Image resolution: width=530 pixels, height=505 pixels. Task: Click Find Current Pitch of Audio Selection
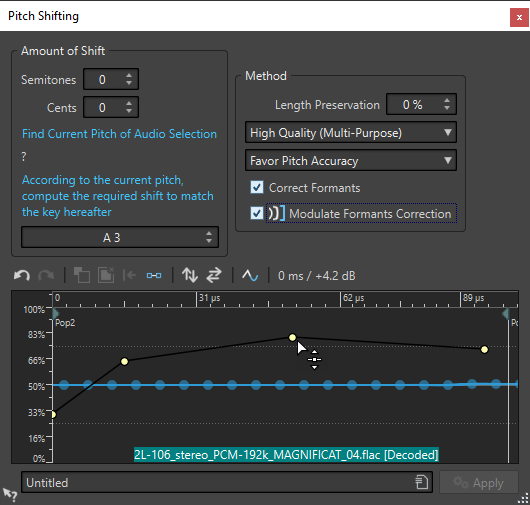119,134
